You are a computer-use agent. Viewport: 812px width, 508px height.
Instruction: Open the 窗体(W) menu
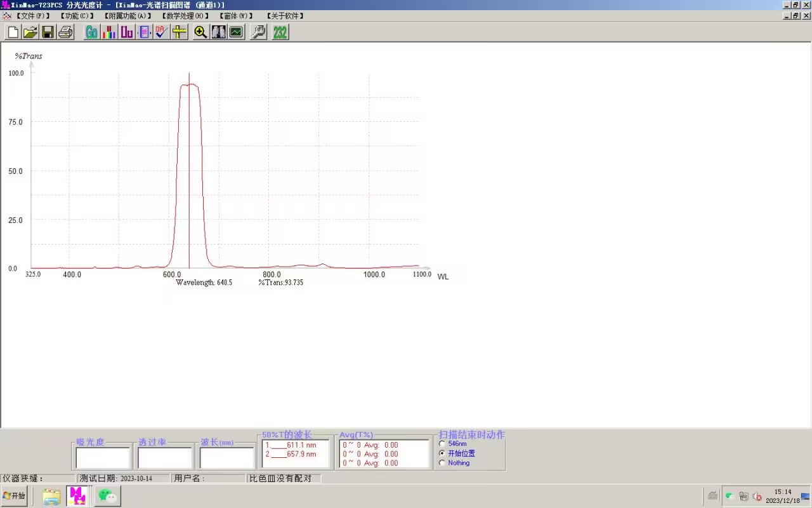coord(236,16)
